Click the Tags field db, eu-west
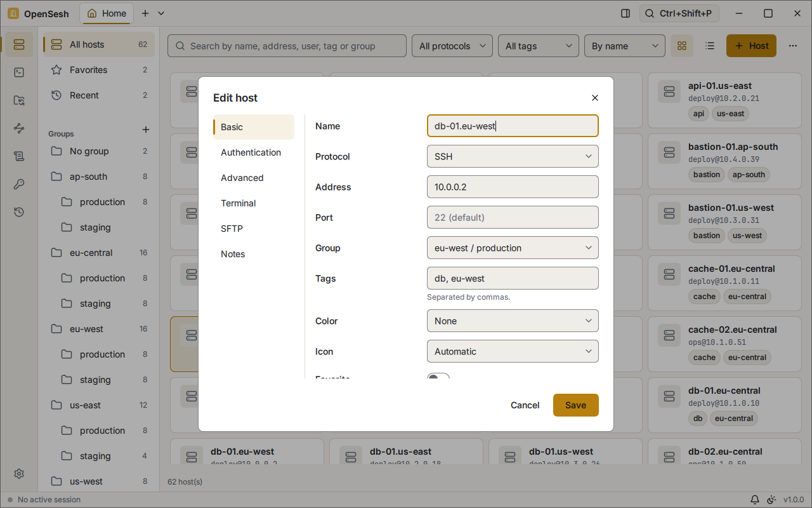The height and width of the screenshot is (508, 812). (x=513, y=278)
